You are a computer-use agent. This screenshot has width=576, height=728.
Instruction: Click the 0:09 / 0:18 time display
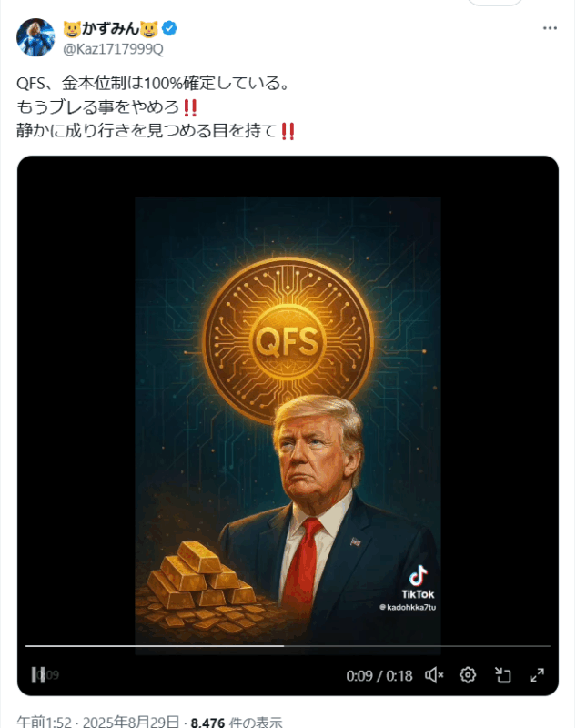(x=379, y=675)
